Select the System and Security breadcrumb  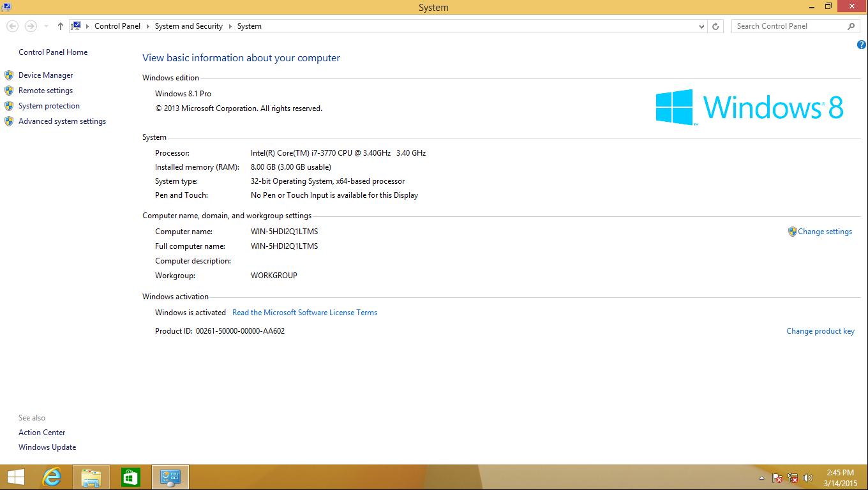click(189, 26)
